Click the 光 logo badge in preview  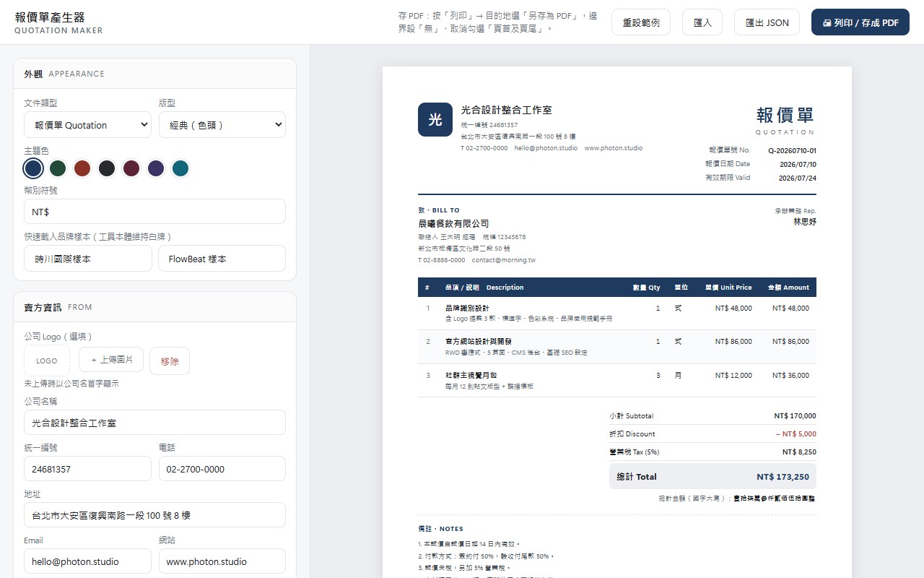(435, 119)
